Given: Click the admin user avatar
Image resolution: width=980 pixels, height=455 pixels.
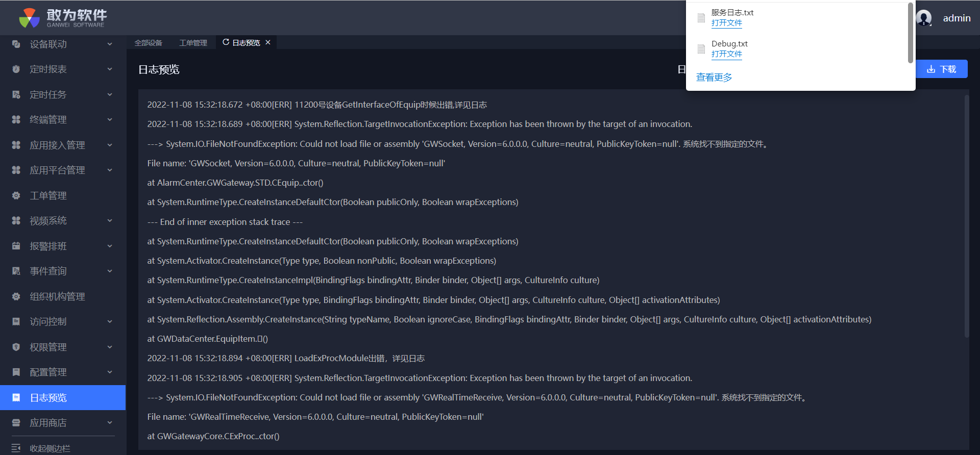Looking at the screenshot, I should [x=924, y=18].
